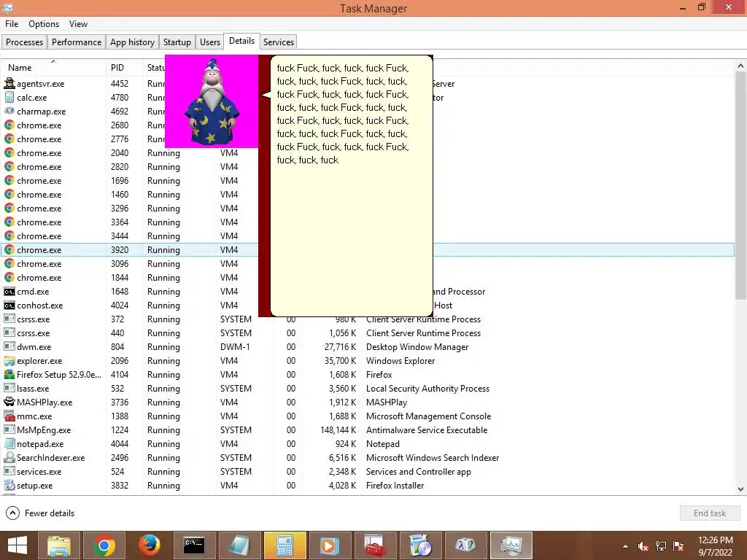Click the setup.exe installer icon
This screenshot has height=560, width=747.
coord(9,485)
